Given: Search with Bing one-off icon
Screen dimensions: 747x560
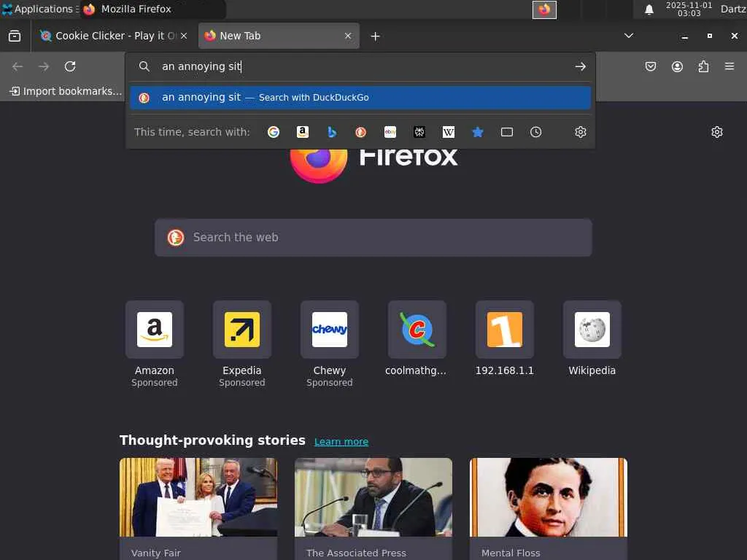Looking at the screenshot, I should 332,132.
